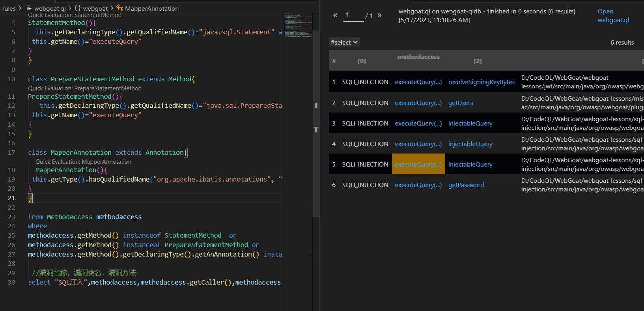Click line number 17 in the gutter

click(11, 153)
